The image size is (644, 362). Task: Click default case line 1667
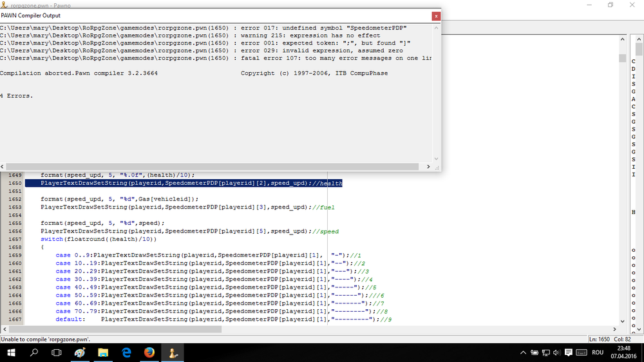pyautogui.click(x=223, y=319)
